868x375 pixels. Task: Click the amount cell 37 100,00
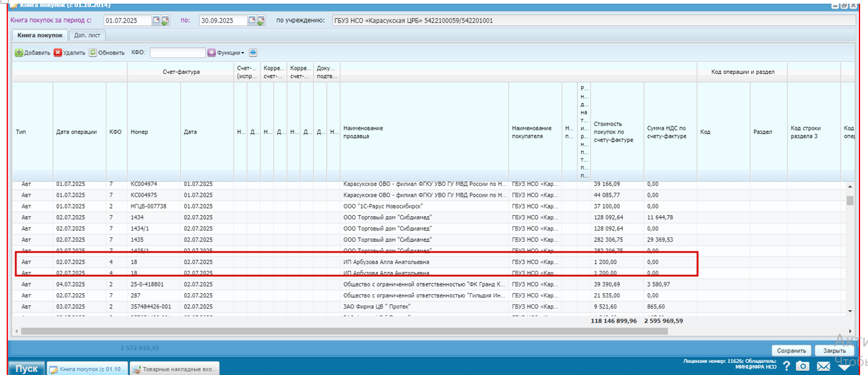coord(617,206)
